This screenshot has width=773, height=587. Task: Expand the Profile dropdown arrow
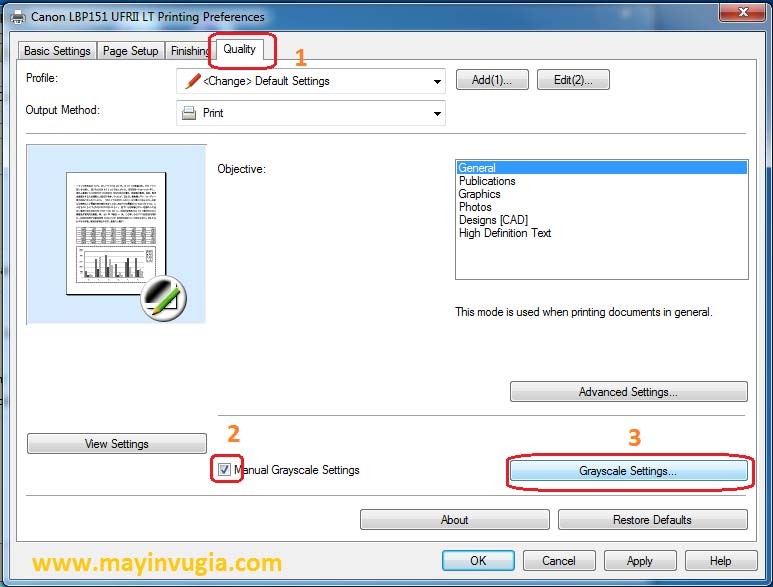pyautogui.click(x=437, y=81)
